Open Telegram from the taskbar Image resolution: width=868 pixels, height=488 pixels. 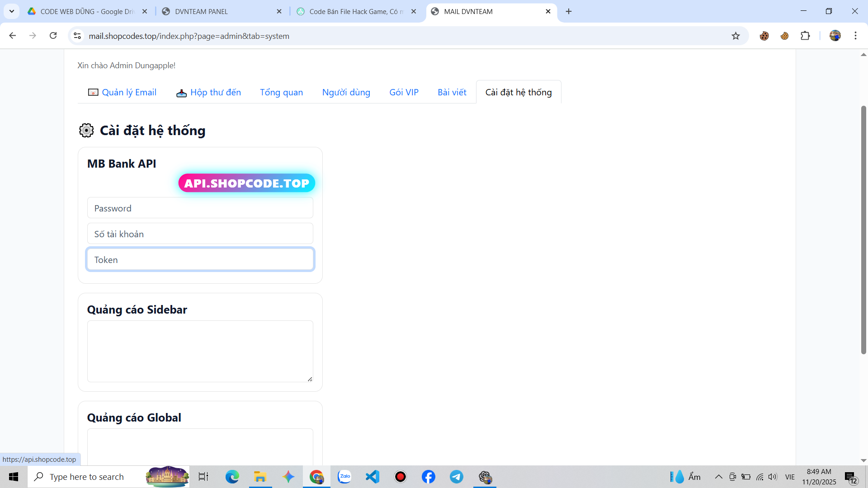click(457, 477)
